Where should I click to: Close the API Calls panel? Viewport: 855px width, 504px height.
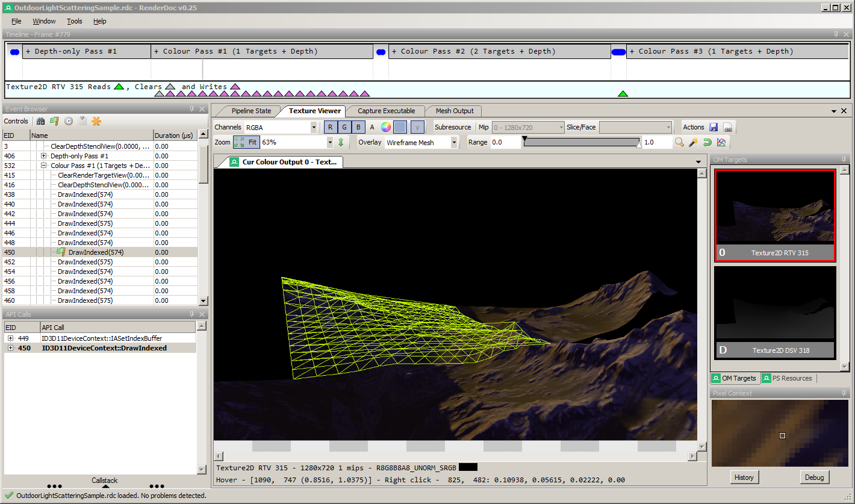(x=202, y=314)
